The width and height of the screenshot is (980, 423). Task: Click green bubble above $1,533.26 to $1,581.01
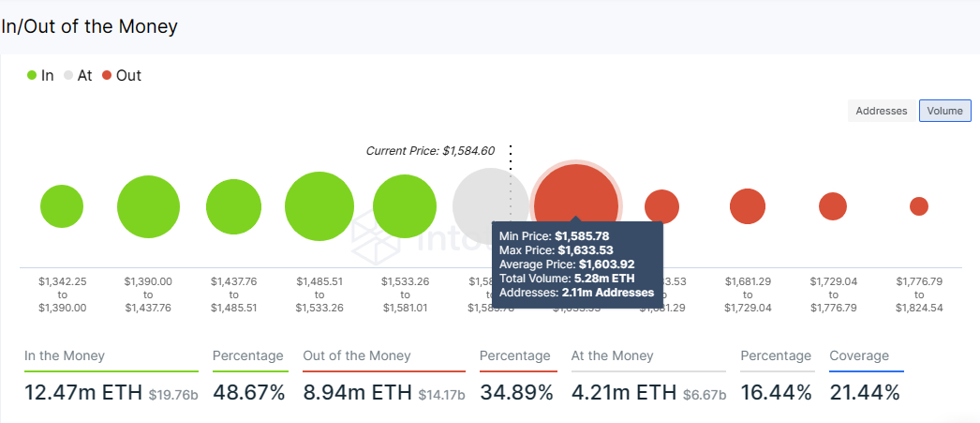point(405,206)
